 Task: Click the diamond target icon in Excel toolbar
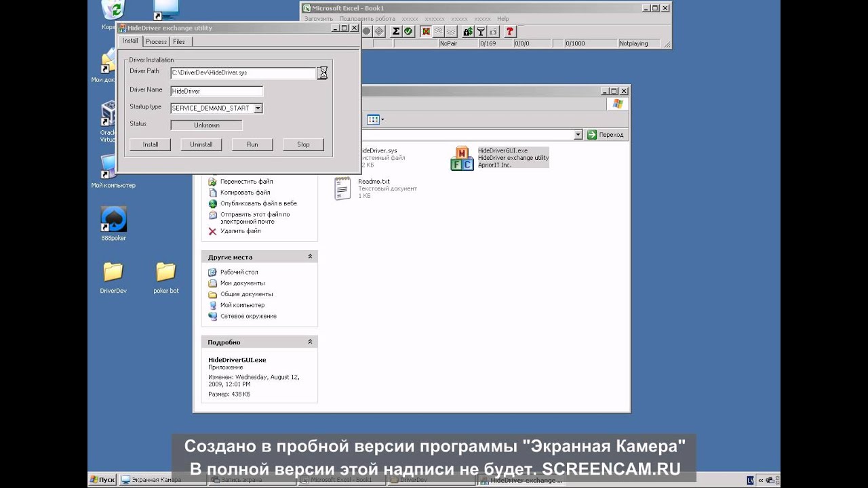pyautogui.click(x=379, y=31)
